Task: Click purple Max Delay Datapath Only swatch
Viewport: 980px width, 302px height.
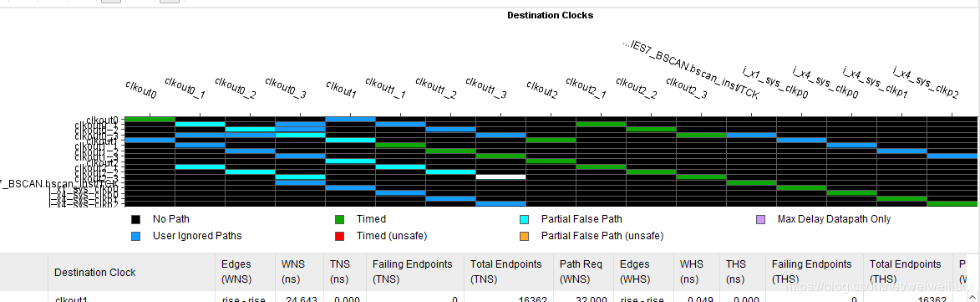Action: (760, 219)
